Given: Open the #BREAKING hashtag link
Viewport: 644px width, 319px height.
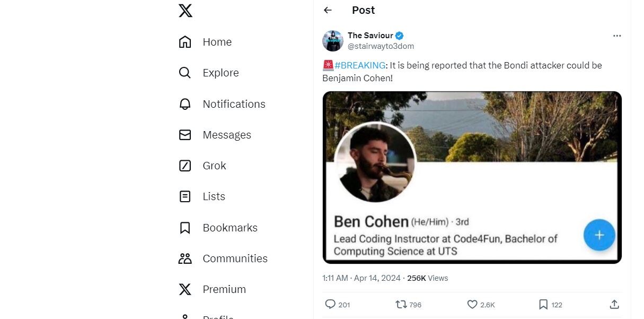Looking at the screenshot, I should pyautogui.click(x=360, y=65).
